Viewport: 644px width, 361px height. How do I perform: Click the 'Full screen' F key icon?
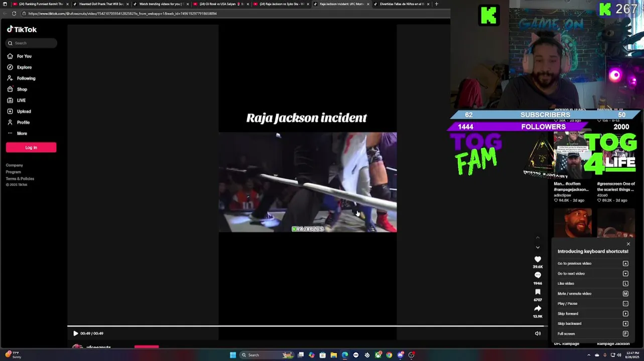[625, 333]
